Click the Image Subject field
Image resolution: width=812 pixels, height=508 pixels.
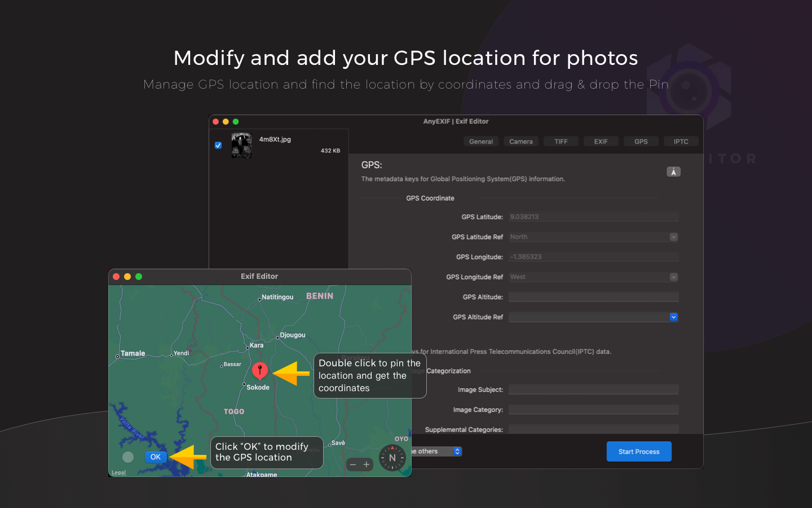pyautogui.click(x=593, y=389)
